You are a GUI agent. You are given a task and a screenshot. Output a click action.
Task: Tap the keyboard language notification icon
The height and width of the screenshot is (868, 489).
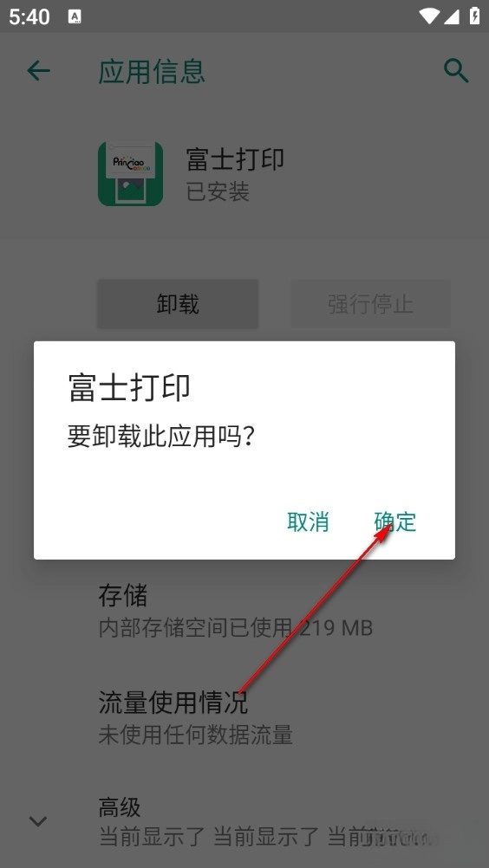coord(75,16)
